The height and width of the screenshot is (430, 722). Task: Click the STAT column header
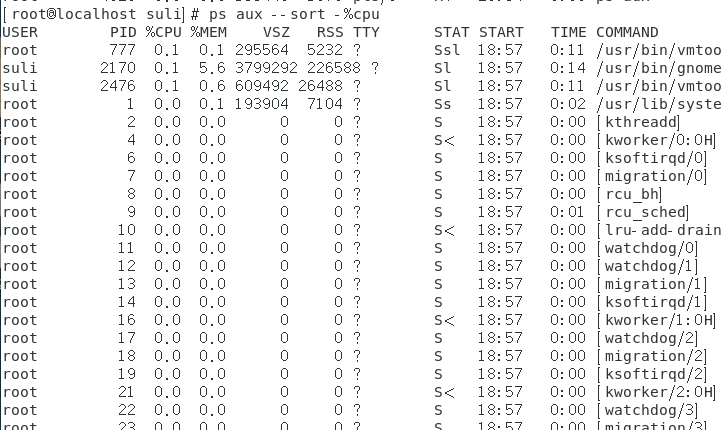point(452,32)
